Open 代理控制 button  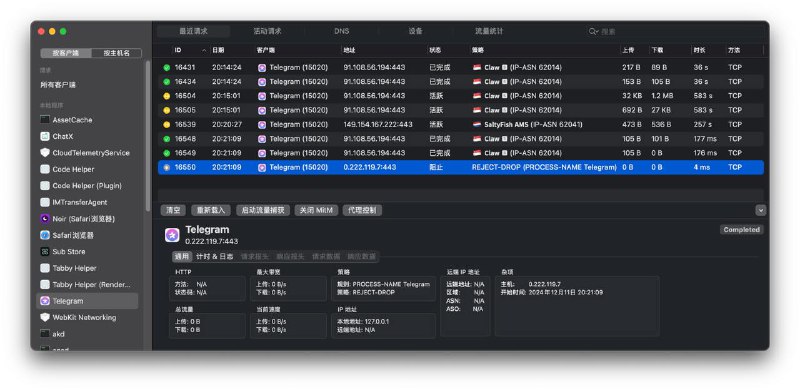click(362, 210)
